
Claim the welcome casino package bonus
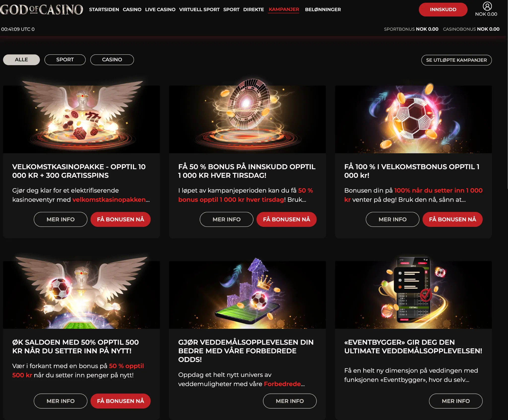121,219
